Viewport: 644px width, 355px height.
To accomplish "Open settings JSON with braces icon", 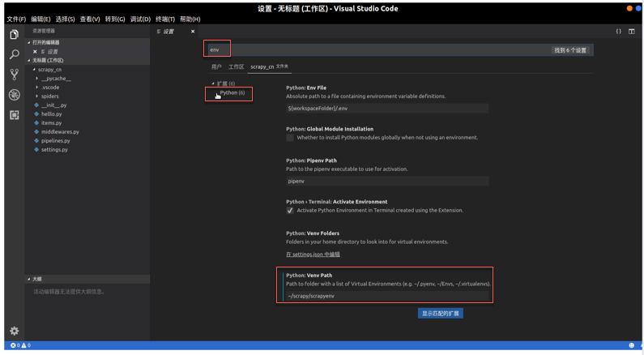I will click(619, 32).
